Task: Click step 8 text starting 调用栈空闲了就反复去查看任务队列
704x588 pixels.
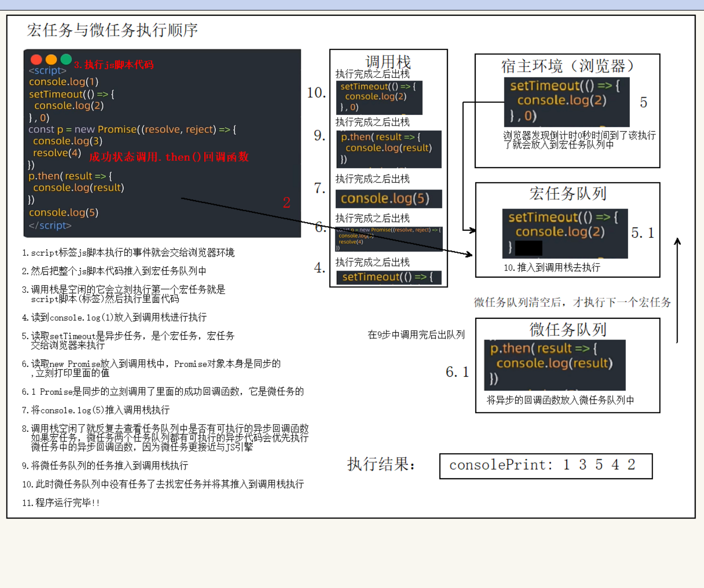Action: [x=165, y=438]
